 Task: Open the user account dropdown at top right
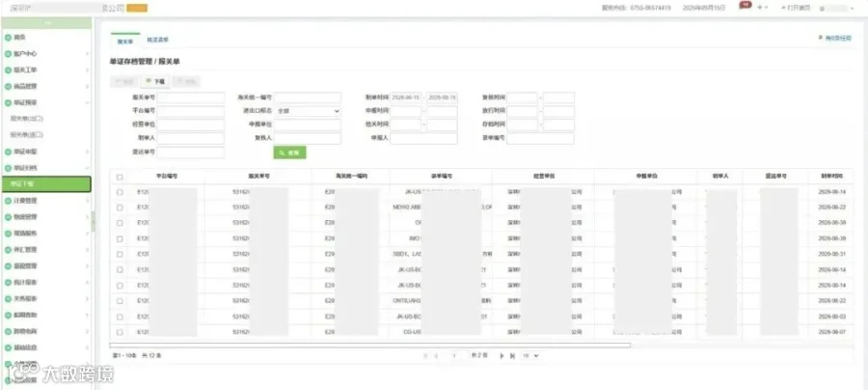coord(837,8)
